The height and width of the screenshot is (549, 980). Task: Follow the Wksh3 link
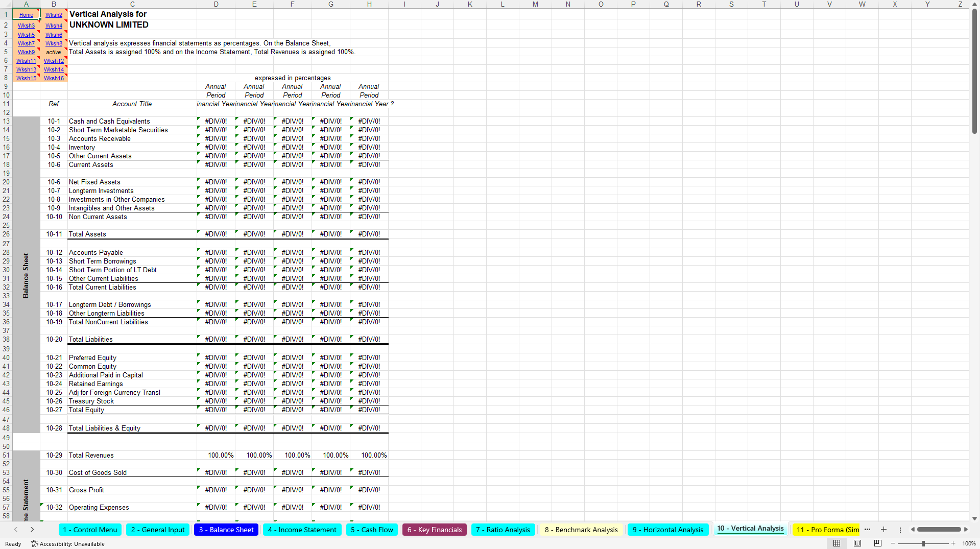coord(26,26)
